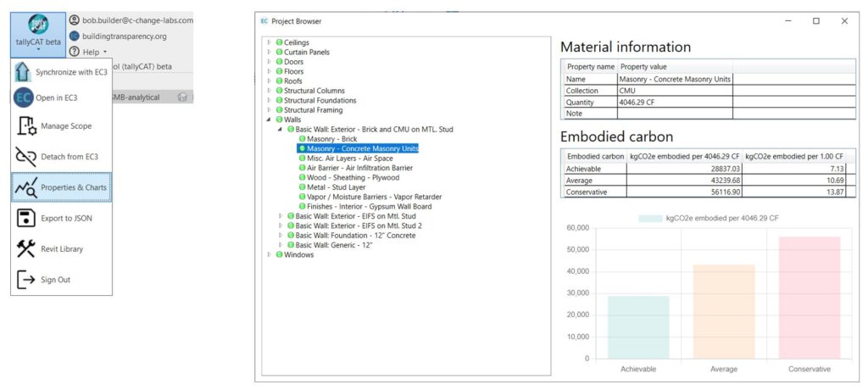Expand the Roofs tree node
Image resolution: width=868 pixels, height=390 pixels.
click(x=270, y=81)
